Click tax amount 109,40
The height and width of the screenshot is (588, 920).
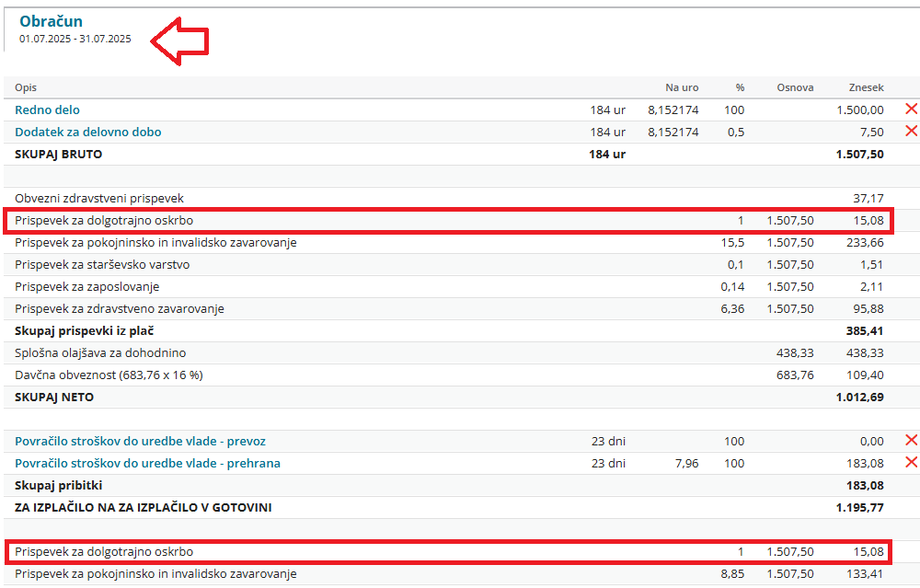point(865,375)
